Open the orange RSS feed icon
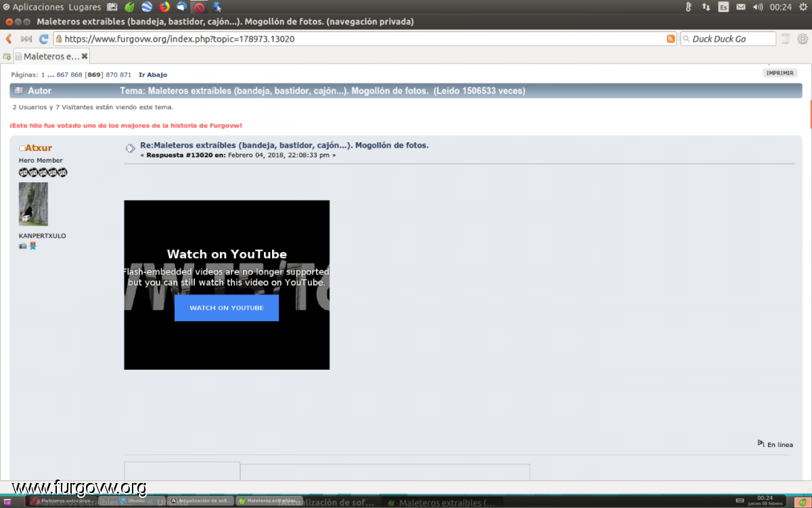812x508 pixels. [671, 39]
